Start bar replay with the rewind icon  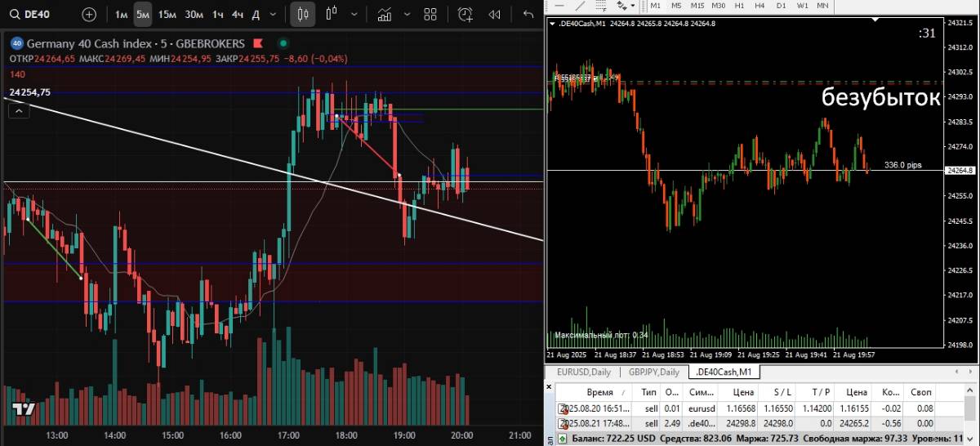(x=494, y=14)
